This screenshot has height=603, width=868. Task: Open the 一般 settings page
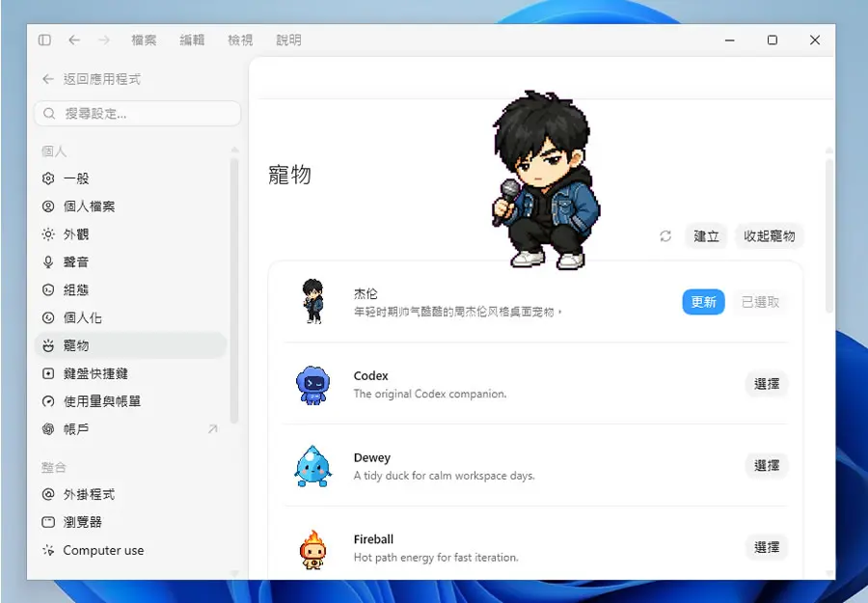[x=130, y=178]
